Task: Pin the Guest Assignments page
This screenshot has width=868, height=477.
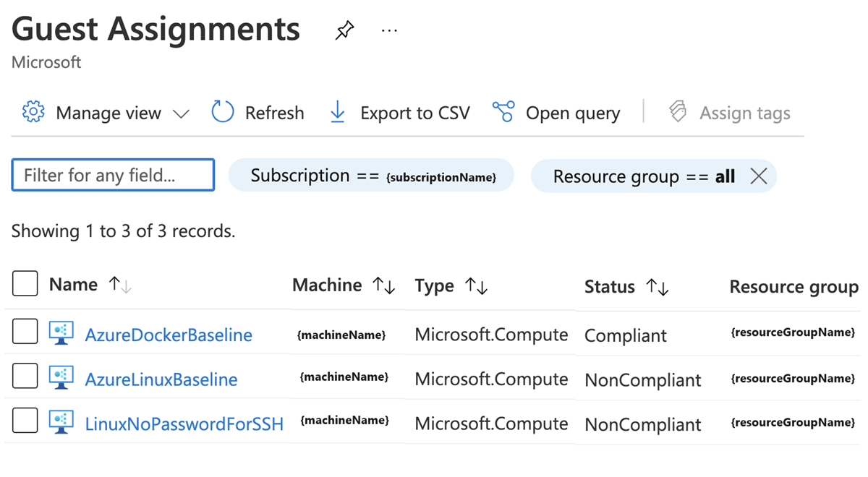Action: tap(344, 30)
